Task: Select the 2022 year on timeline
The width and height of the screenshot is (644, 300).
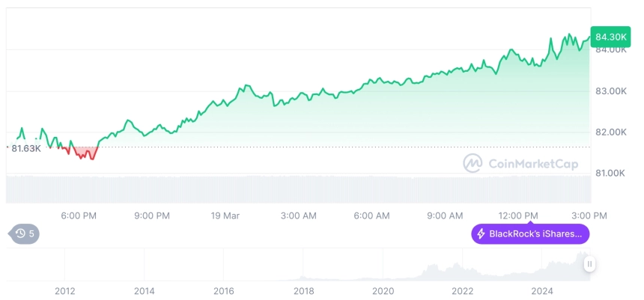Action: [463, 291]
